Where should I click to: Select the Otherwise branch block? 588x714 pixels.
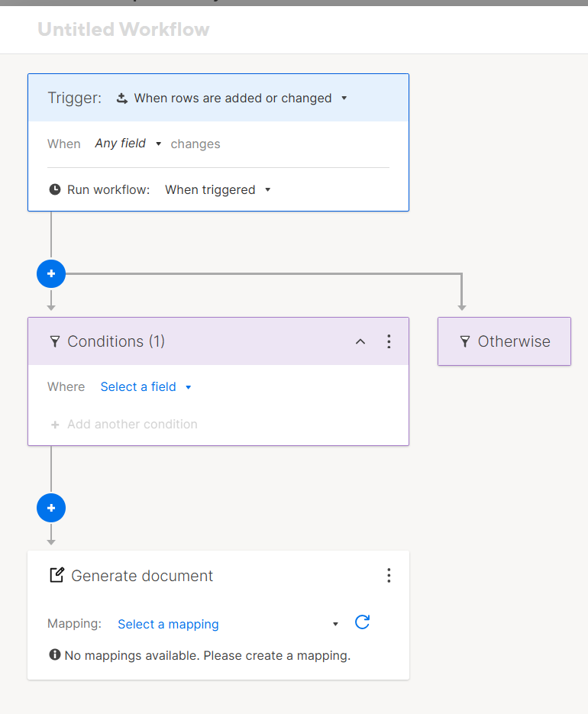504,341
